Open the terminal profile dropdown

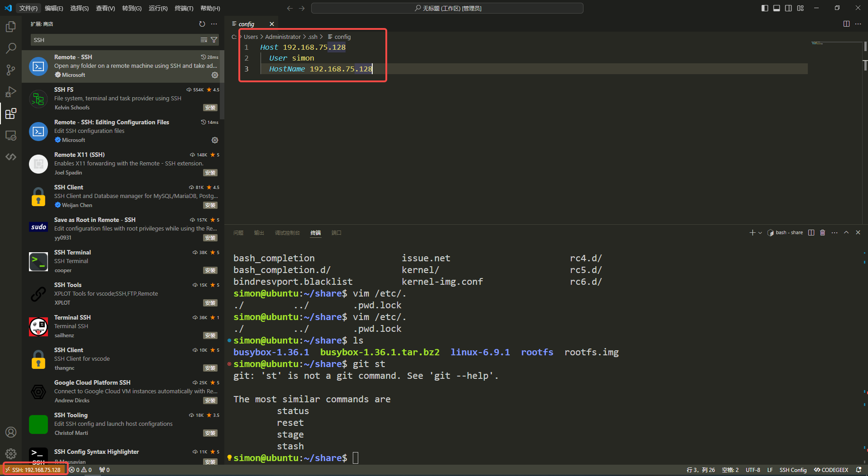[759, 232]
